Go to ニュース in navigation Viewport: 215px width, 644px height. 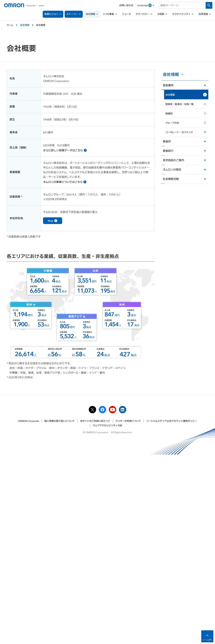click(x=126, y=14)
